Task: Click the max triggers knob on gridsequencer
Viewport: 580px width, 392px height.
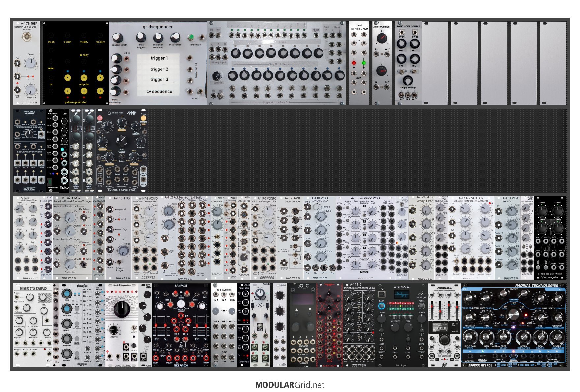Action: click(x=141, y=37)
